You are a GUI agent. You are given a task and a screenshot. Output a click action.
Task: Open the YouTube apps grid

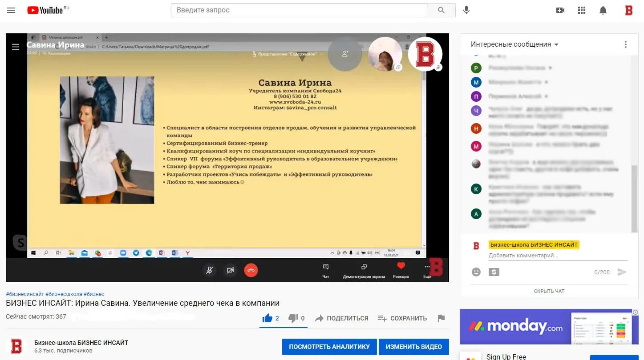tap(582, 10)
